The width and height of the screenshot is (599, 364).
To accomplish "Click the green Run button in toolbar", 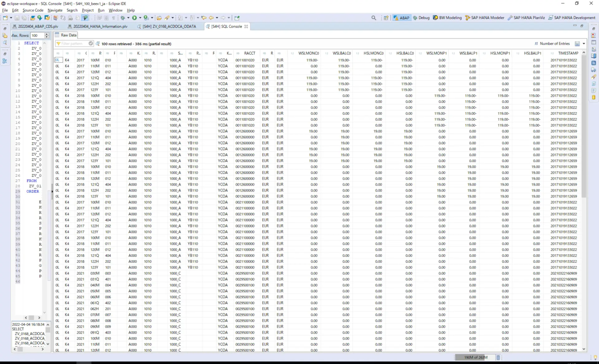I will point(134,18).
